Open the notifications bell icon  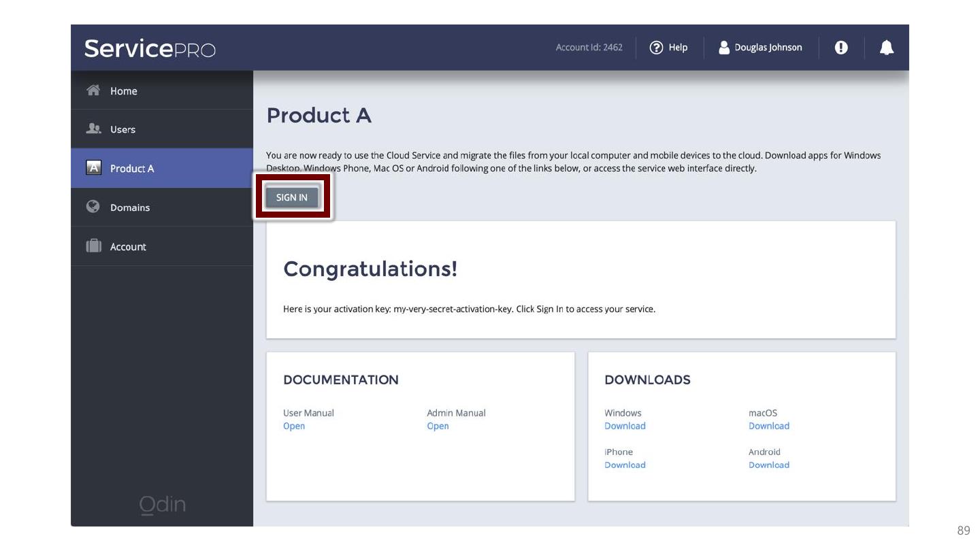pos(886,48)
